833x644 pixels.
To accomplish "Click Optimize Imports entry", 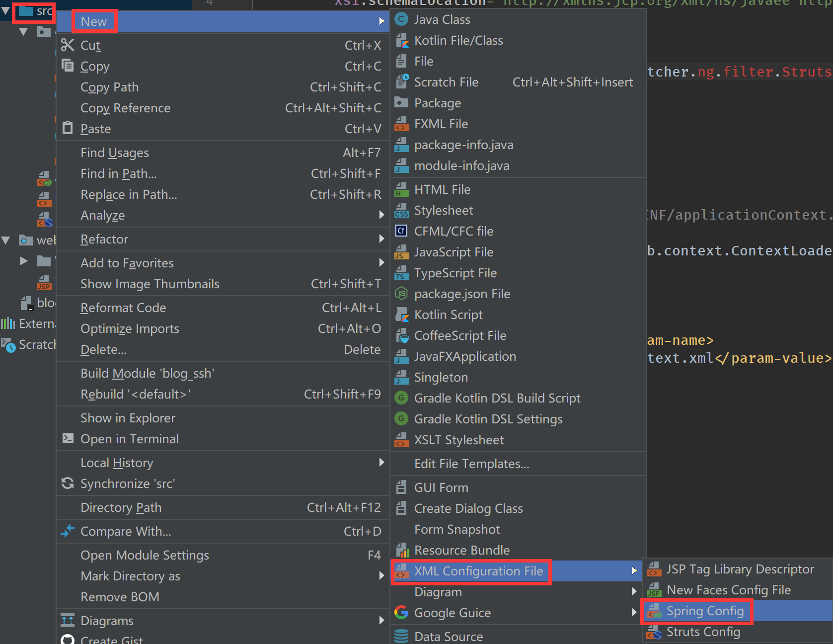I will (223, 328).
